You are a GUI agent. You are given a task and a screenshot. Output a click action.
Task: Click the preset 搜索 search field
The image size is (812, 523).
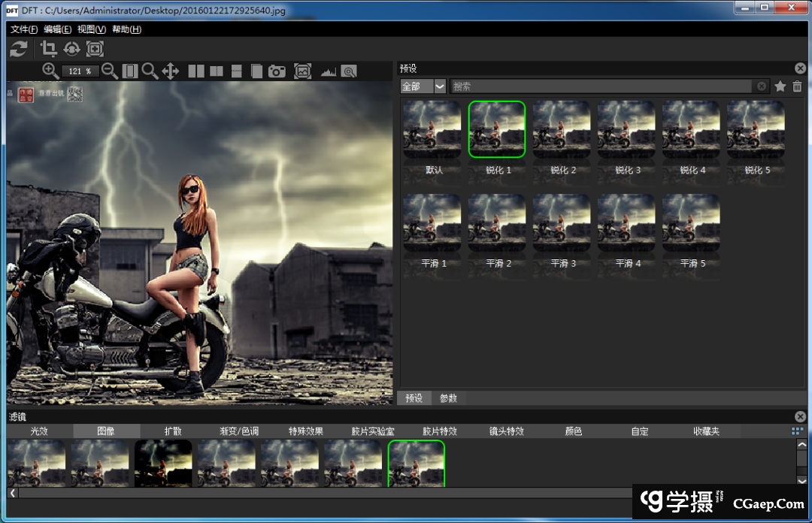(601, 86)
